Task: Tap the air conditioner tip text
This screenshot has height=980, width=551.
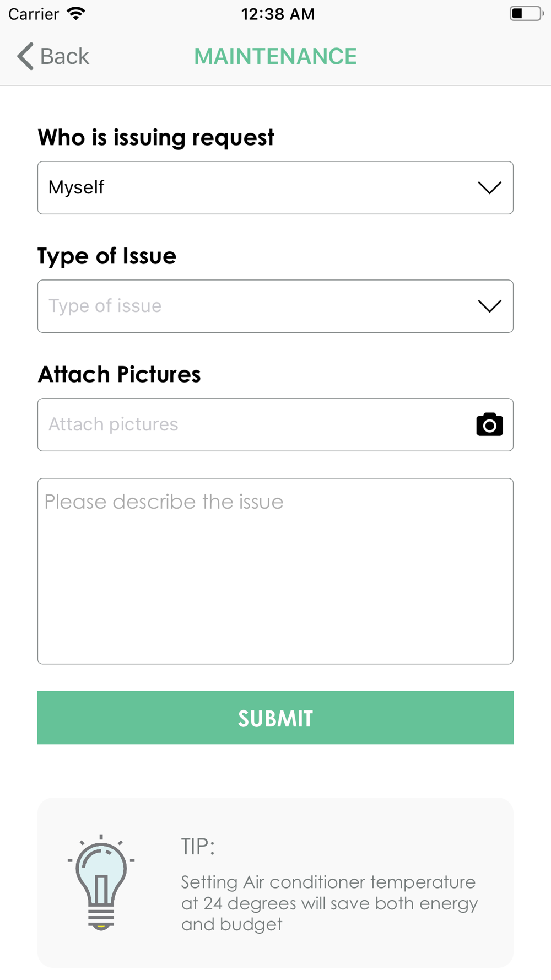Action: [329, 903]
